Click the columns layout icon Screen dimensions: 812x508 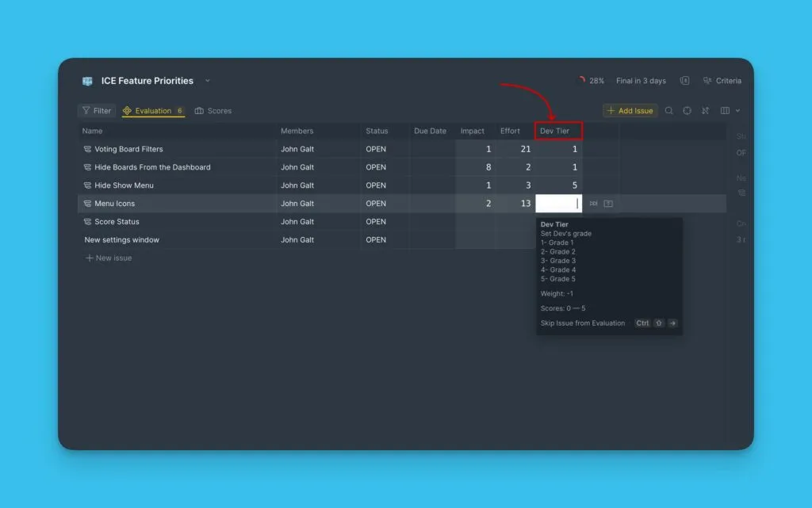click(724, 111)
